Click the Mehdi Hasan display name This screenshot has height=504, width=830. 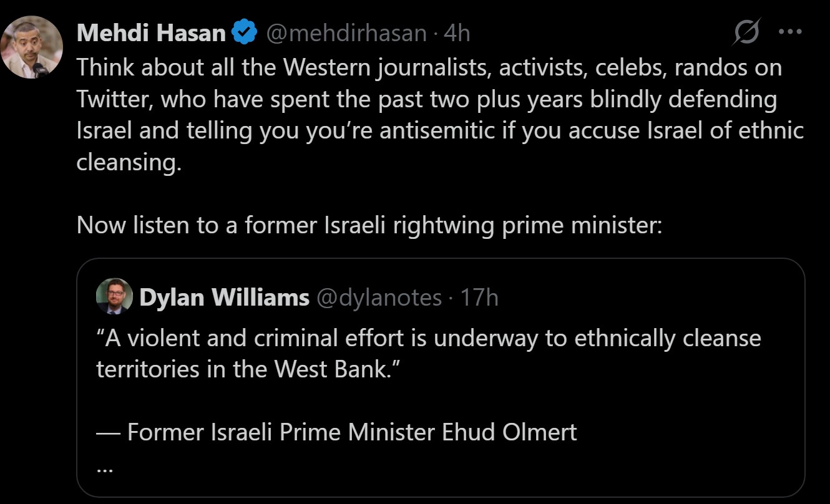click(x=151, y=32)
